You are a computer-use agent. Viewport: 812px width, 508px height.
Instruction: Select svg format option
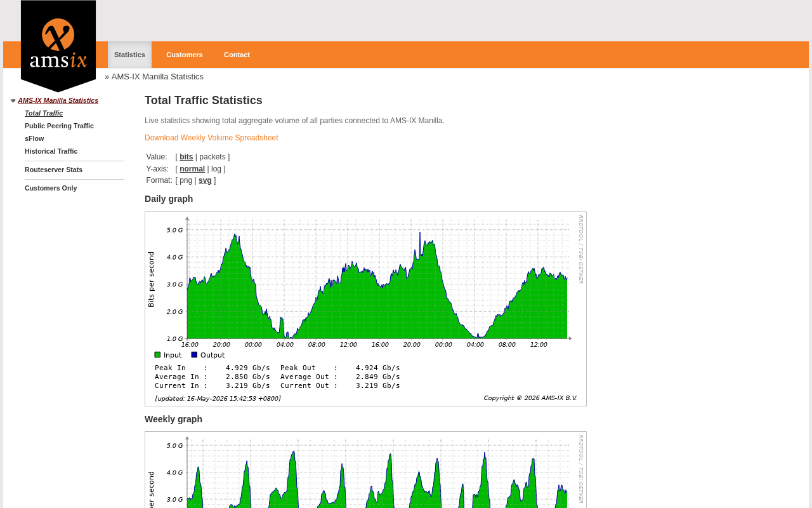[x=205, y=180]
